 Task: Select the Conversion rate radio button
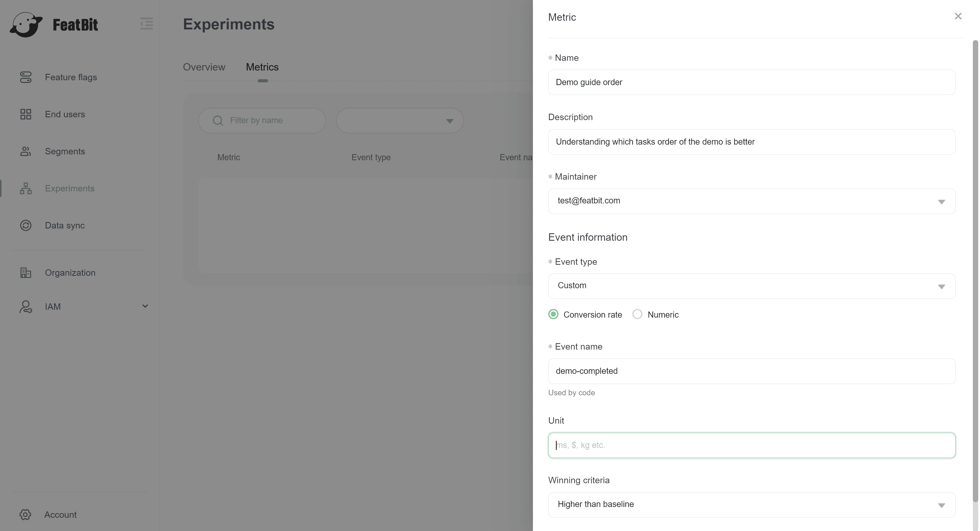[x=554, y=314]
